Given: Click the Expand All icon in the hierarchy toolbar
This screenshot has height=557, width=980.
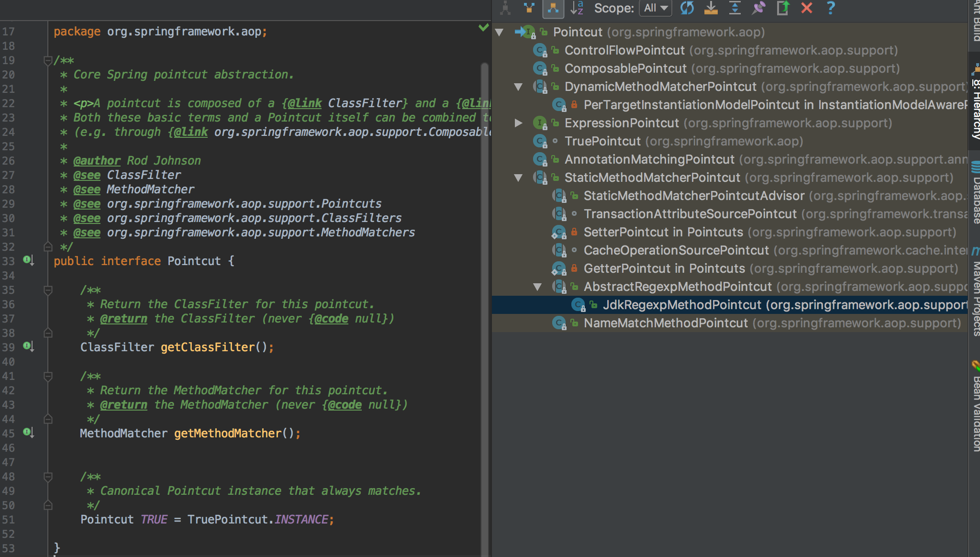Looking at the screenshot, I should coord(735,8).
